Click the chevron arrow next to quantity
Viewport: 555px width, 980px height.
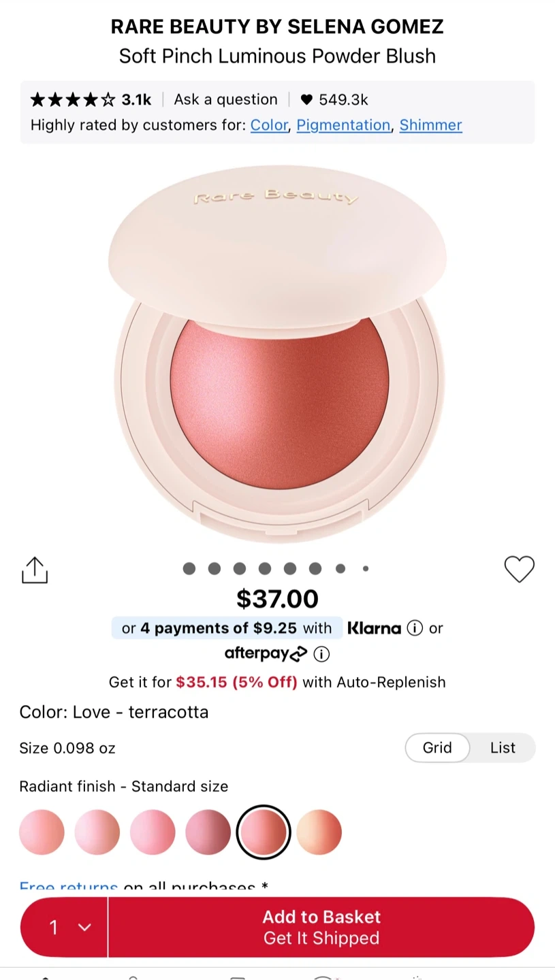point(84,927)
